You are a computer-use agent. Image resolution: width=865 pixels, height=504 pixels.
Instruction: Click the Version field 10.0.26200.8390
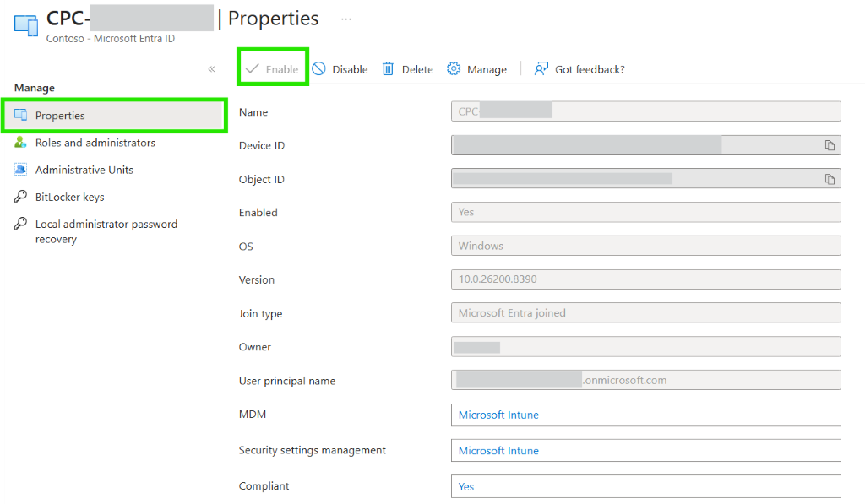(646, 279)
